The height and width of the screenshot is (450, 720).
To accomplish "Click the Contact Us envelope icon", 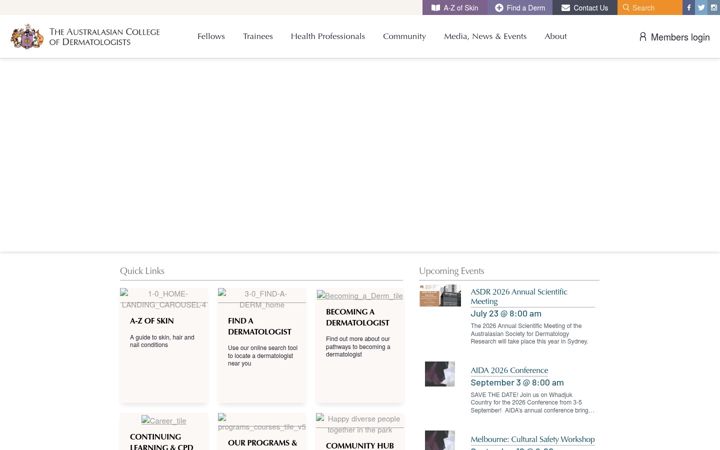I will 566,8.
